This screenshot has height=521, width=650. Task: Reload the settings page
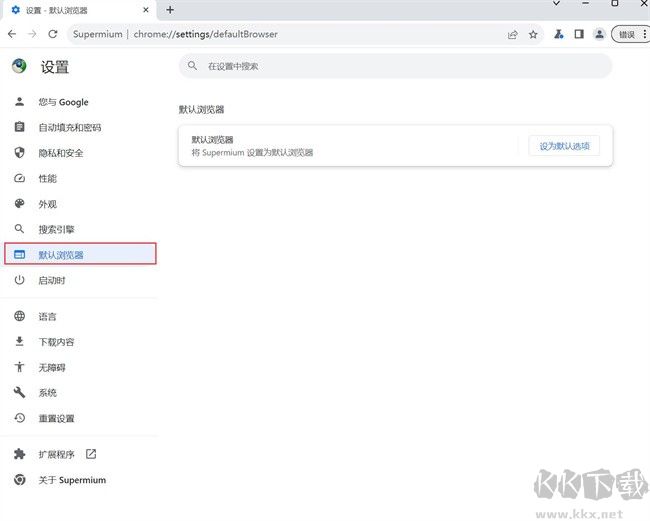pyautogui.click(x=53, y=34)
